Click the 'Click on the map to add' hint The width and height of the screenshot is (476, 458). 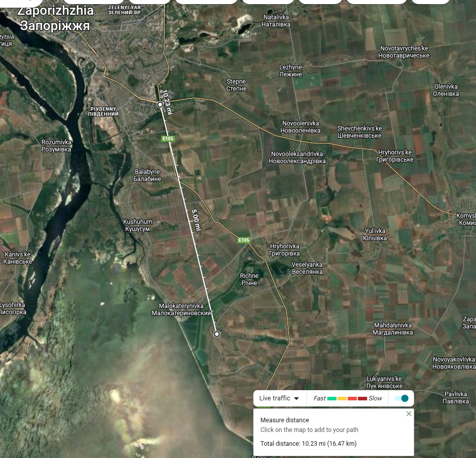(x=309, y=430)
